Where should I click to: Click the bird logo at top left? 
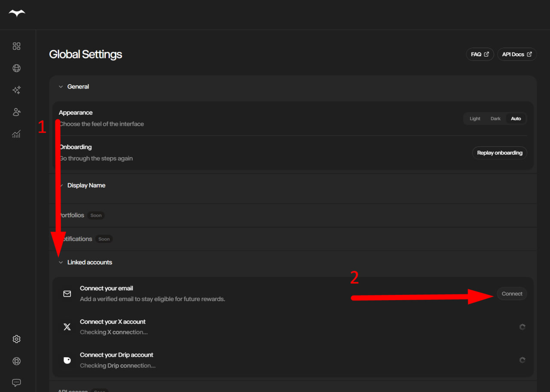(17, 13)
